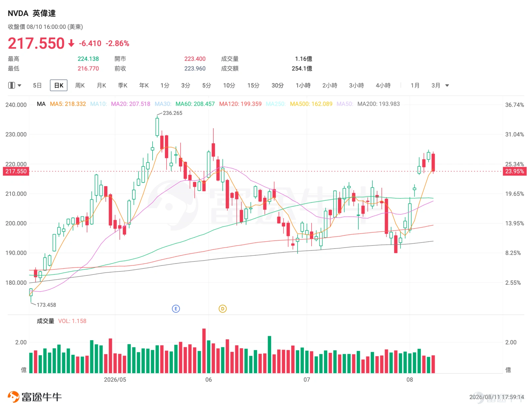This screenshot has height=410, width=532.
Task: Open the chart layout icon dropdown
Action: click(x=15, y=85)
